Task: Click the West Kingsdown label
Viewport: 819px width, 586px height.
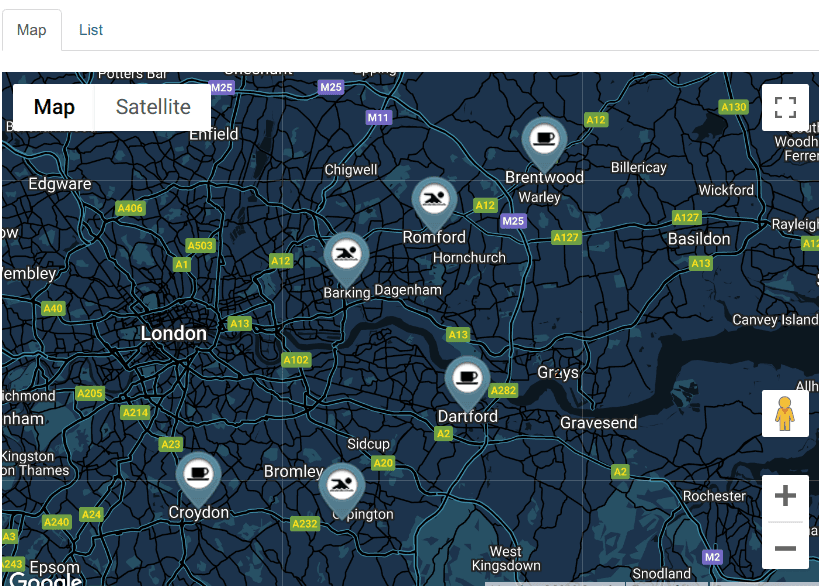Action: 506,558
